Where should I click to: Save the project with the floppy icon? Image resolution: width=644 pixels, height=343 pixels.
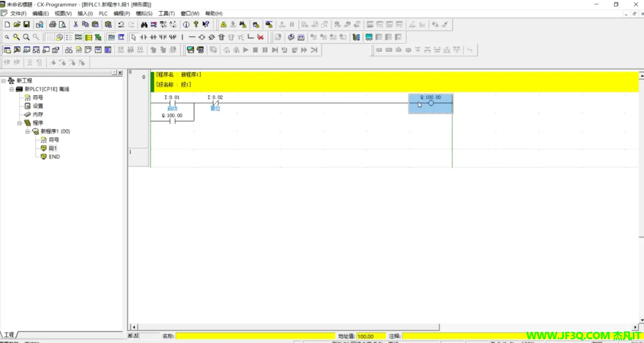point(26,25)
